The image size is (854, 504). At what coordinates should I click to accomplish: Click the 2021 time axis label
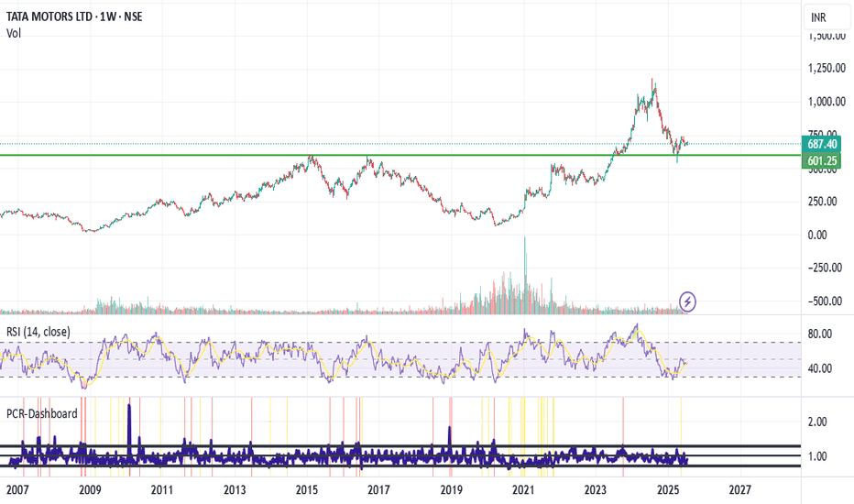[x=523, y=490]
